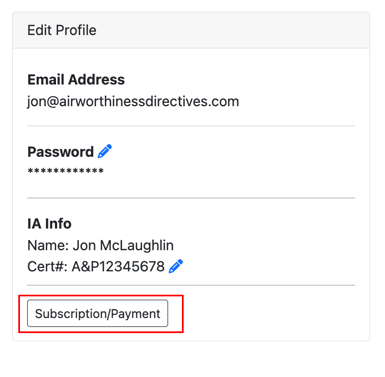Click the IA Info heading
This screenshot has width=385, height=377.
coord(49,224)
